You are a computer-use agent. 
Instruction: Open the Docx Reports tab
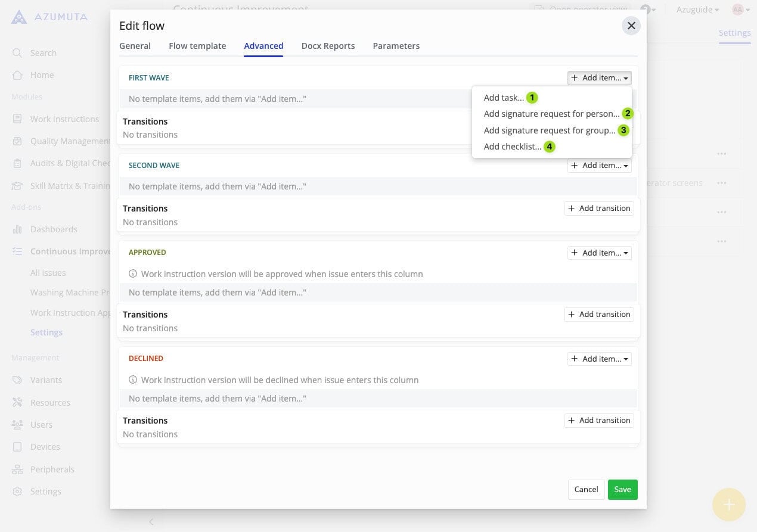328,46
